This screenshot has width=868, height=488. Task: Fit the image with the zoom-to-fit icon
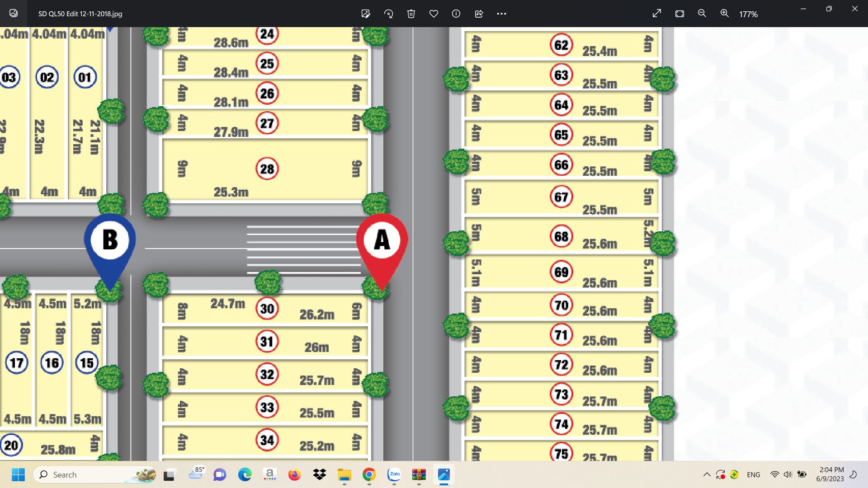click(x=679, y=14)
